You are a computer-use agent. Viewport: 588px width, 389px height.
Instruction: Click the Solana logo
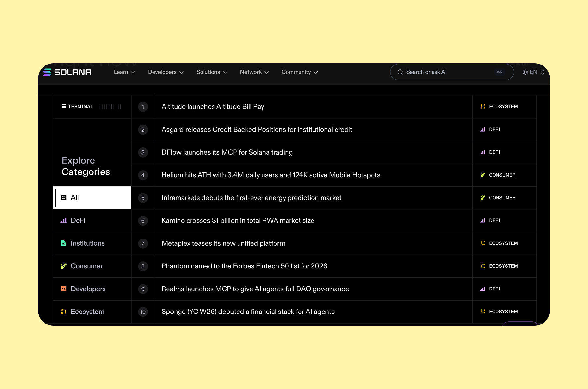click(x=67, y=72)
